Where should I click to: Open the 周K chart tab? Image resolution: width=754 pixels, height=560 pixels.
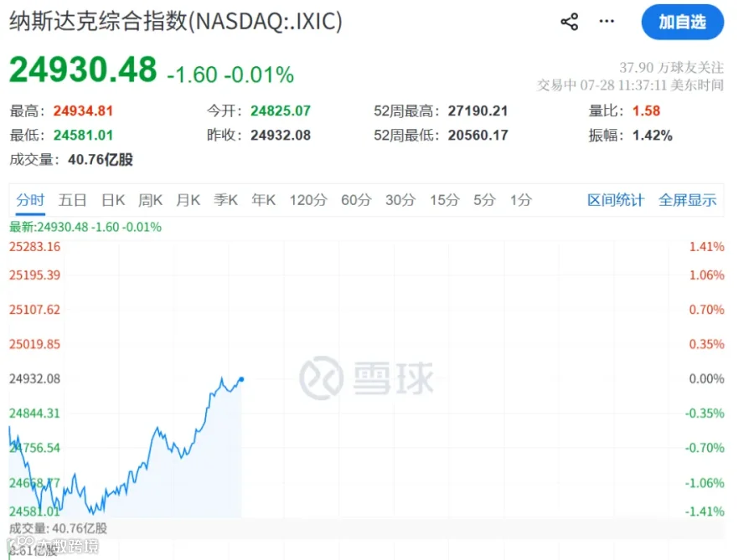150,199
